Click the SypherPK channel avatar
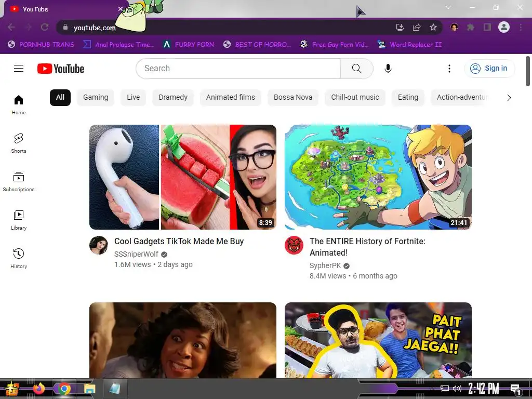This screenshot has height=399, width=532. tap(294, 245)
